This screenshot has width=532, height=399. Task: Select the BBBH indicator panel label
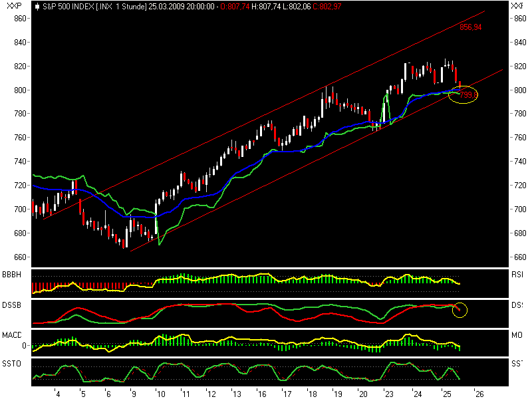click(11, 275)
